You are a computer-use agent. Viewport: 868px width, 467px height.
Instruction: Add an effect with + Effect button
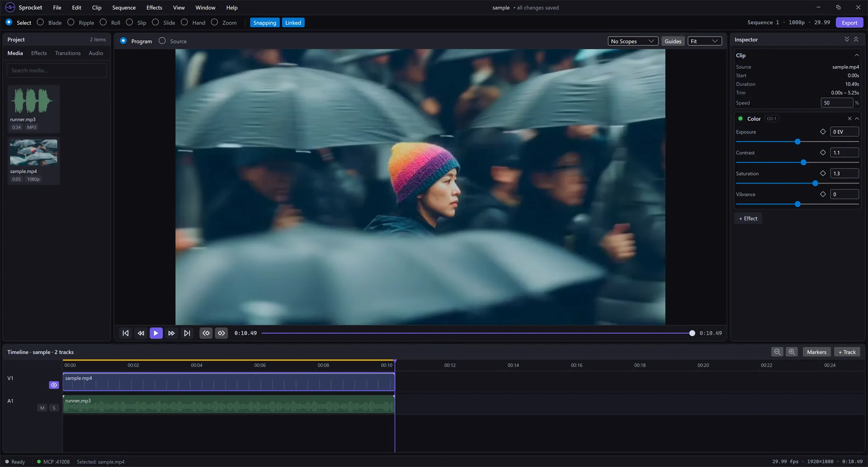point(748,218)
